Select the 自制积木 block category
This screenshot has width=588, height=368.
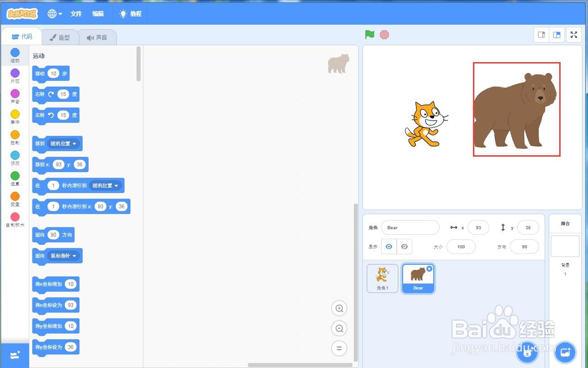(15, 220)
